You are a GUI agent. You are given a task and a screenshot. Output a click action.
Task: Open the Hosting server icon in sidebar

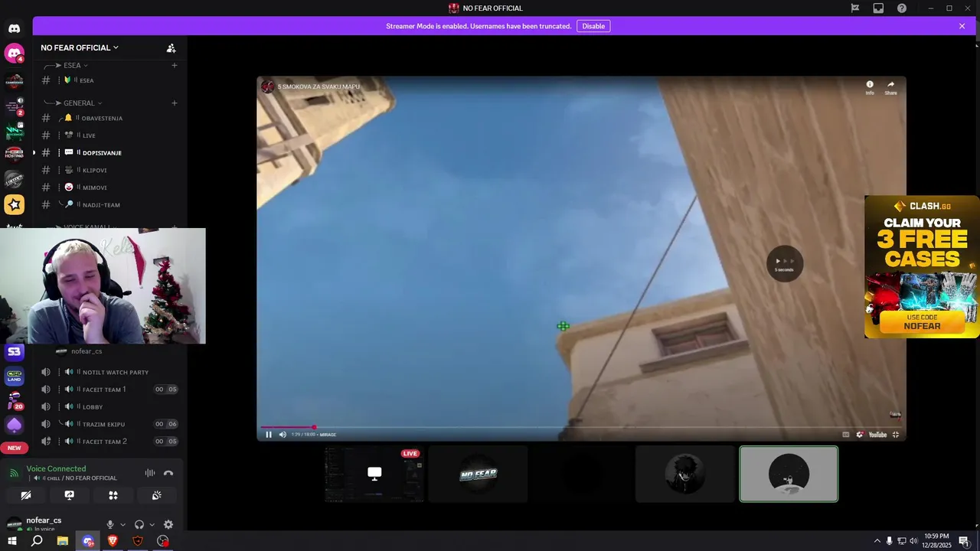click(x=14, y=154)
